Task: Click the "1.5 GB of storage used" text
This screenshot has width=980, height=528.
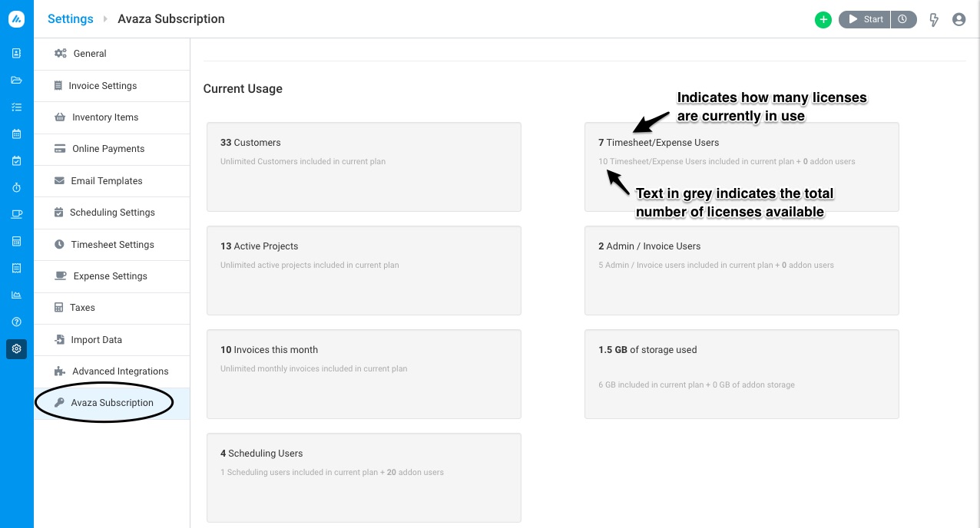Action: coord(647,350)
